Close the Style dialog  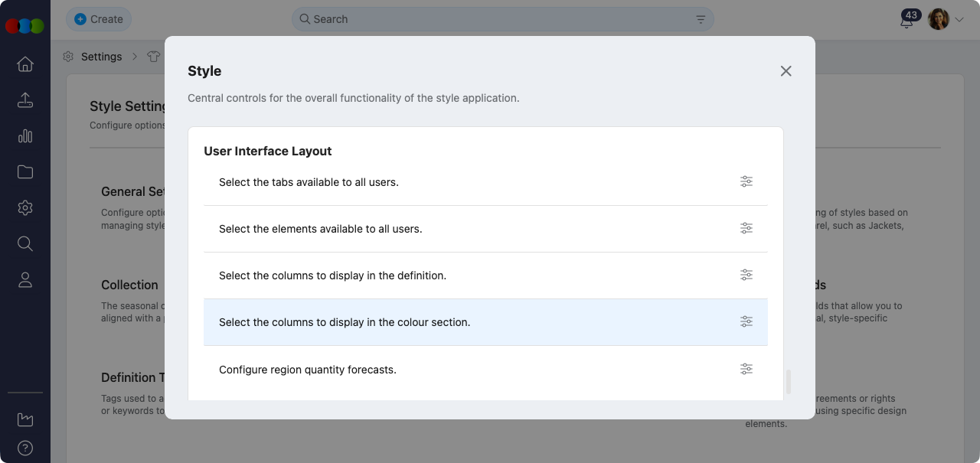(786, 71)
